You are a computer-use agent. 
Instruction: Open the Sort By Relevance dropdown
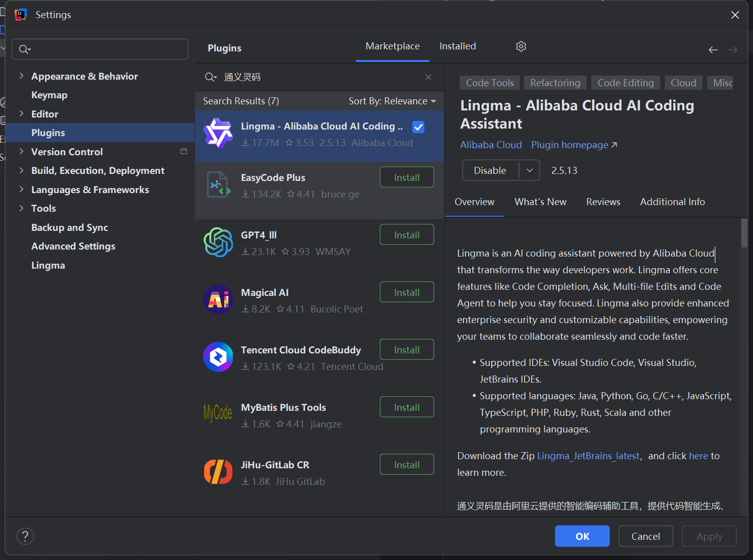pos(393,101)
